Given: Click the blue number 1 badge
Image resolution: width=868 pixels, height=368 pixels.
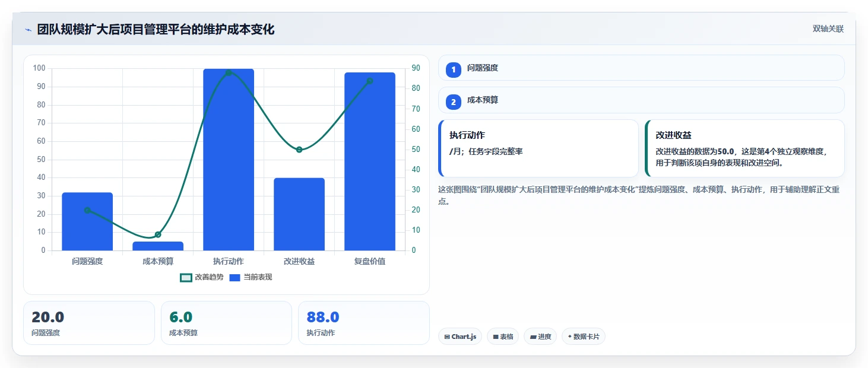Looking at the screenshot, I should click(x=454, y=70).
